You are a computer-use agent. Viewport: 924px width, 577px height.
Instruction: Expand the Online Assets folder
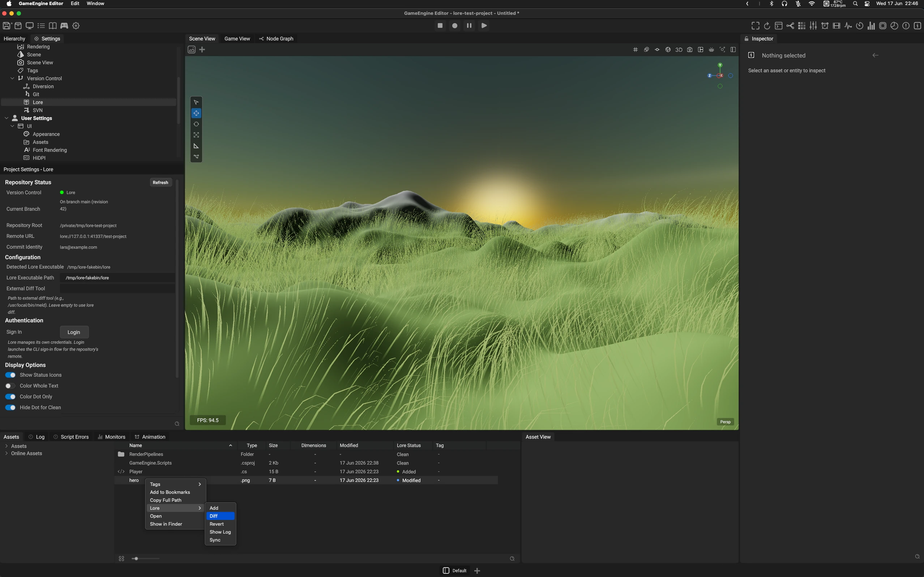(7, 453)
